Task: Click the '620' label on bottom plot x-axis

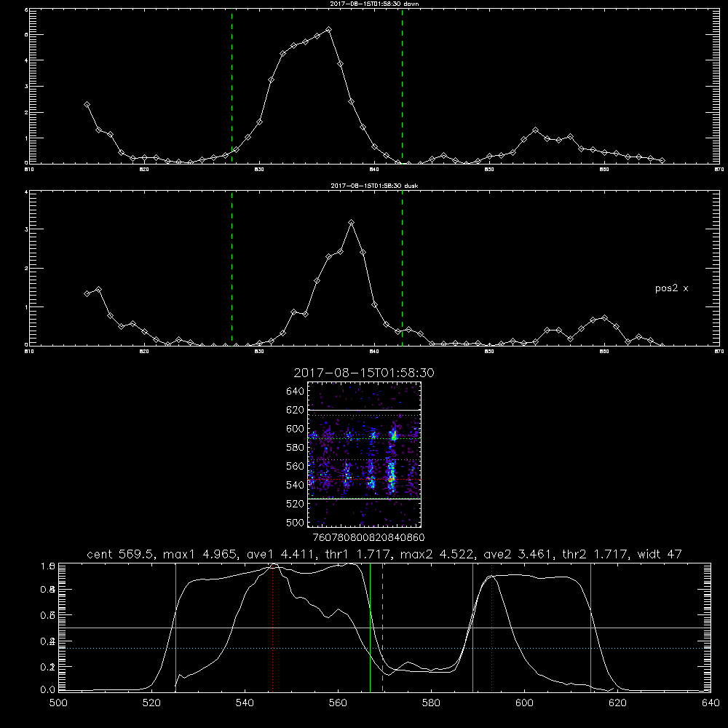Action: 617,703
